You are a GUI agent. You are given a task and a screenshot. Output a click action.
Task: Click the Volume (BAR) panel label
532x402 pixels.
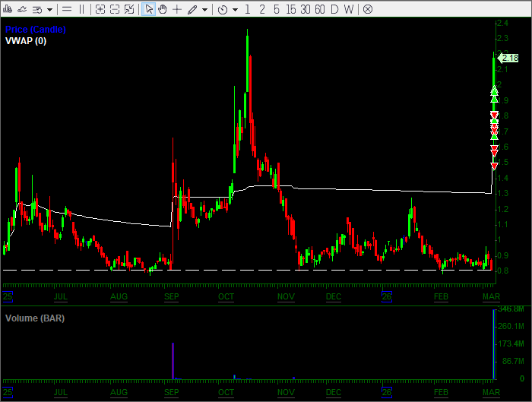click(35, 318)
